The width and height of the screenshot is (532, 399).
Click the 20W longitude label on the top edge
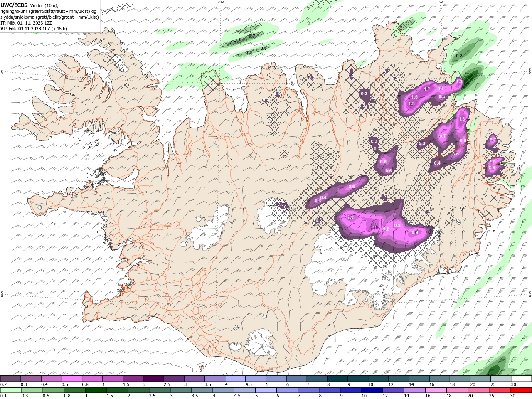pyautogui.click(x=221, y=2)
